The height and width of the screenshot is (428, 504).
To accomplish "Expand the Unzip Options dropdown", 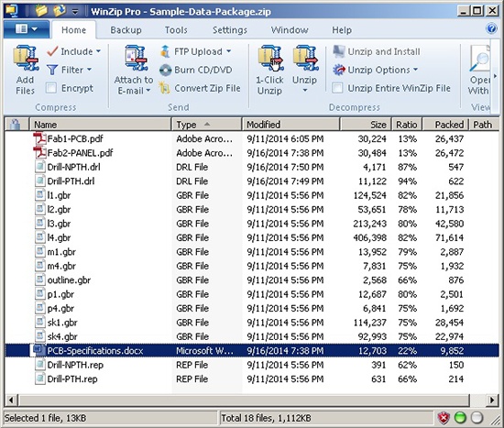I will [x=415, y=70].
